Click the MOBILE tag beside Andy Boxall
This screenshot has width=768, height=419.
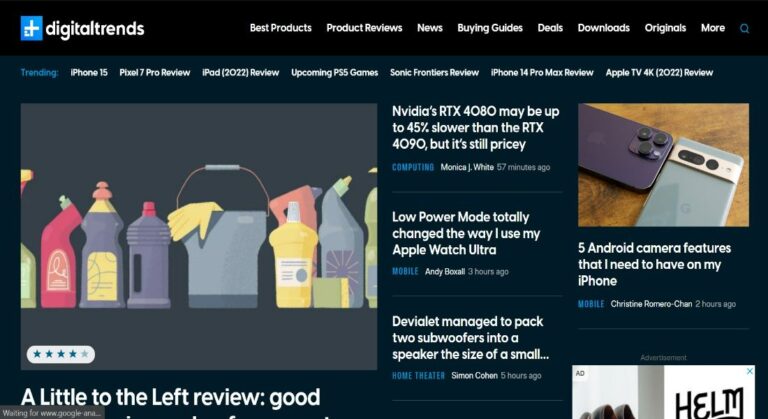[405, 271]
